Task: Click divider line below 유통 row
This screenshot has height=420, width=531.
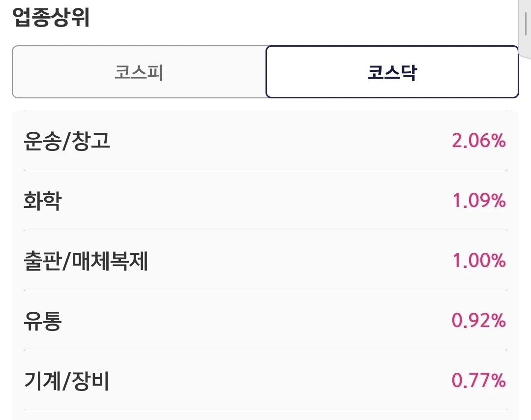Action: click(x=265, y=350)
